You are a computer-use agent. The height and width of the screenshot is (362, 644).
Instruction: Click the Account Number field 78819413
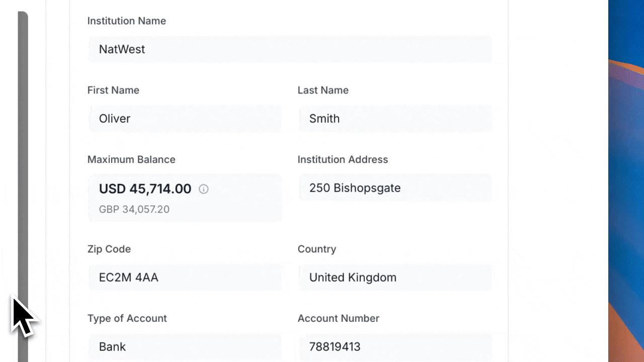click(395, 347)
